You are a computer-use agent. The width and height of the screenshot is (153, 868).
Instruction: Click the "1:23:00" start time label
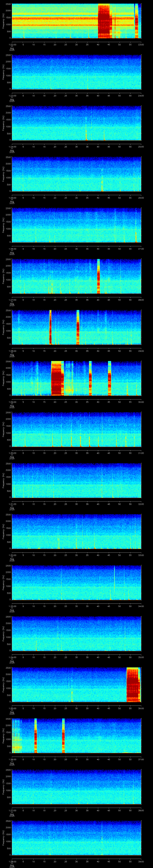click(x=12, y=96)
